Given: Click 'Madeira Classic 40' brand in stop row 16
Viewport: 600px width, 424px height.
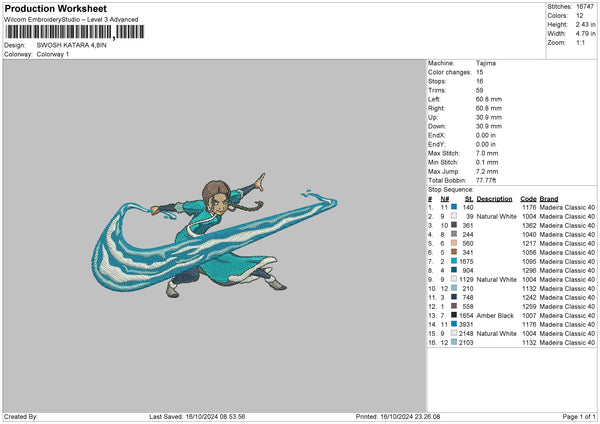Looking at the screenshot, I should (567, 343).
